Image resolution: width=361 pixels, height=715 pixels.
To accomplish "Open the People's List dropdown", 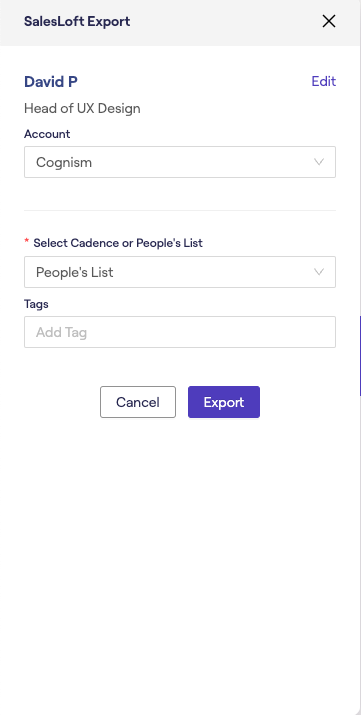I will pyautogui.click(x=180, y=272).
